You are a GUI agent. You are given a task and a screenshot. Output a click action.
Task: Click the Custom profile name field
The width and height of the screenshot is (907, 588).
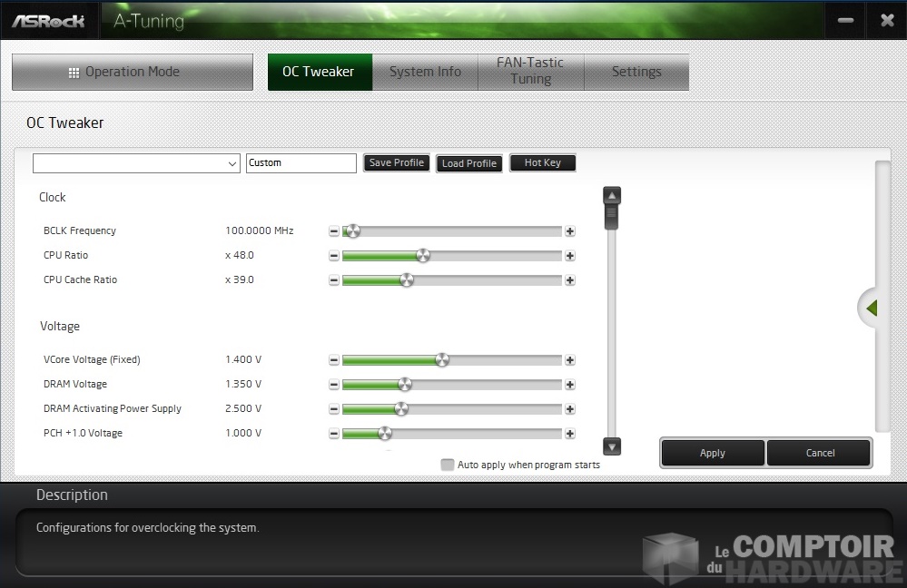point(301,163)
